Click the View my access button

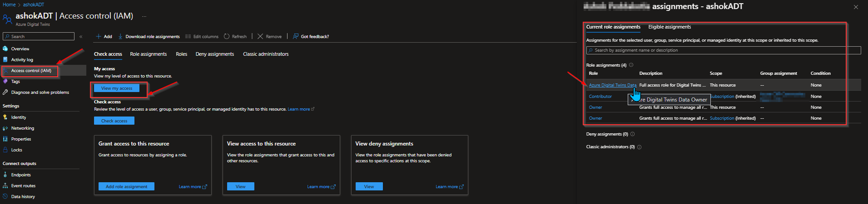click(117, 88)
